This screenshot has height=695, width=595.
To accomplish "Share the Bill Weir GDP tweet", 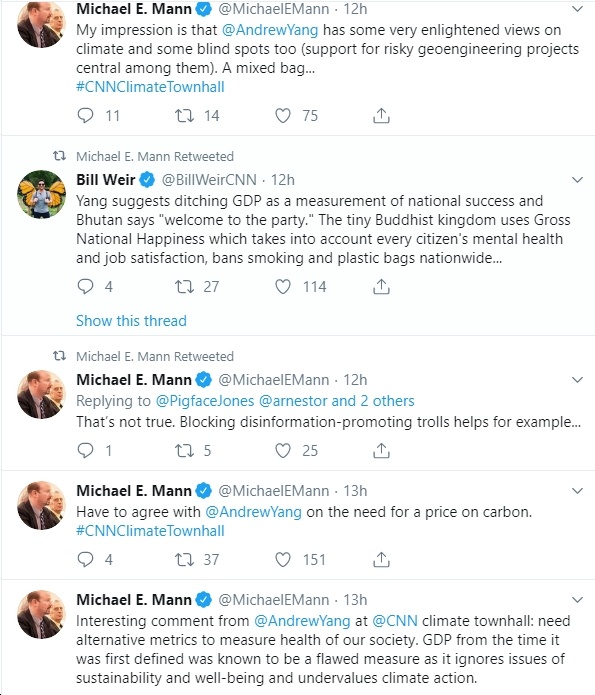I will click(381, 287).
